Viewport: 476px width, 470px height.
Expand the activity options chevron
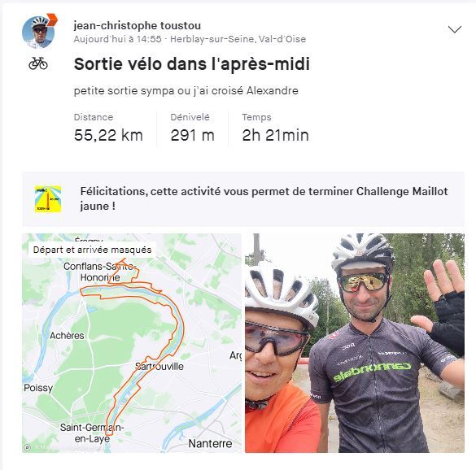[x=455, y=29]
